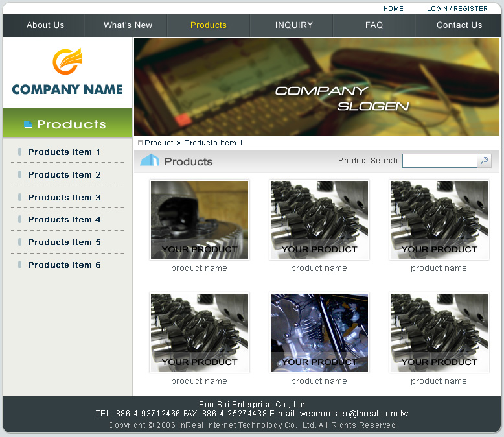The image size is (504, 437).
Task: Click the HOME link at top
Action: pos(393,9)
